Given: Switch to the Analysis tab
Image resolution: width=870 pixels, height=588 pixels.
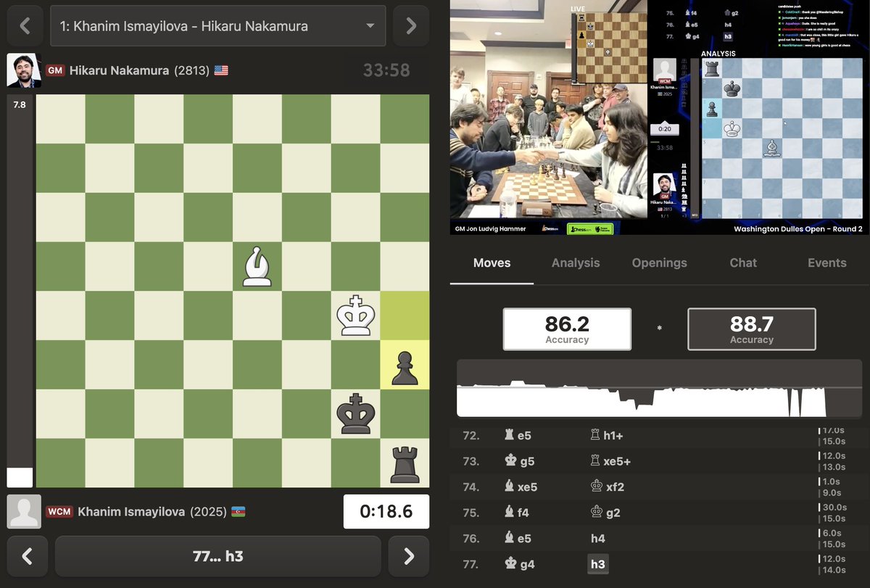Looking at the screenshot, I should click(x=576, y=263).
